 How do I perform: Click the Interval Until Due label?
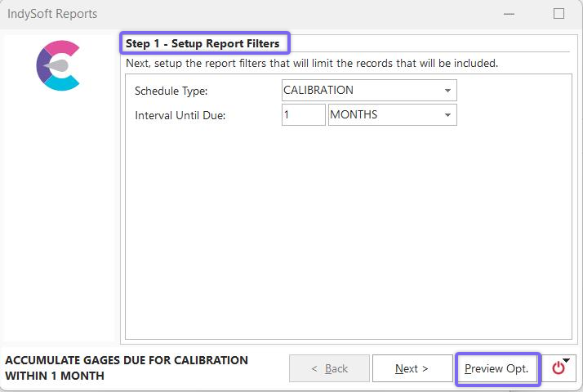point(180,115)
